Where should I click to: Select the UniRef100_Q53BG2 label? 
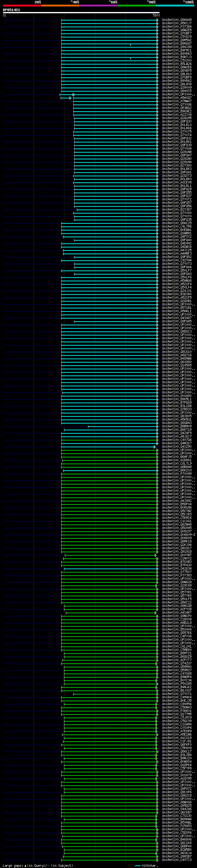177,108
